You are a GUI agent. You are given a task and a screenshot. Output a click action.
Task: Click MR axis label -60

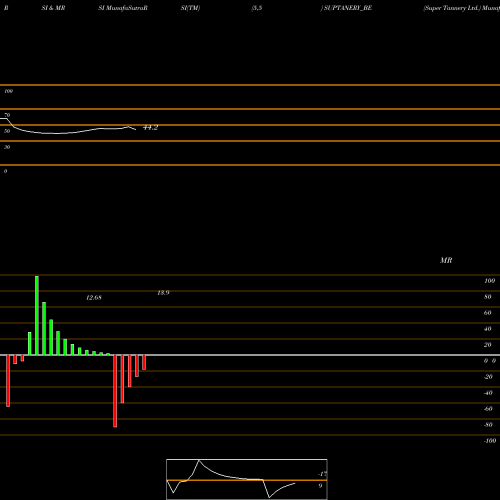point(488,409)
